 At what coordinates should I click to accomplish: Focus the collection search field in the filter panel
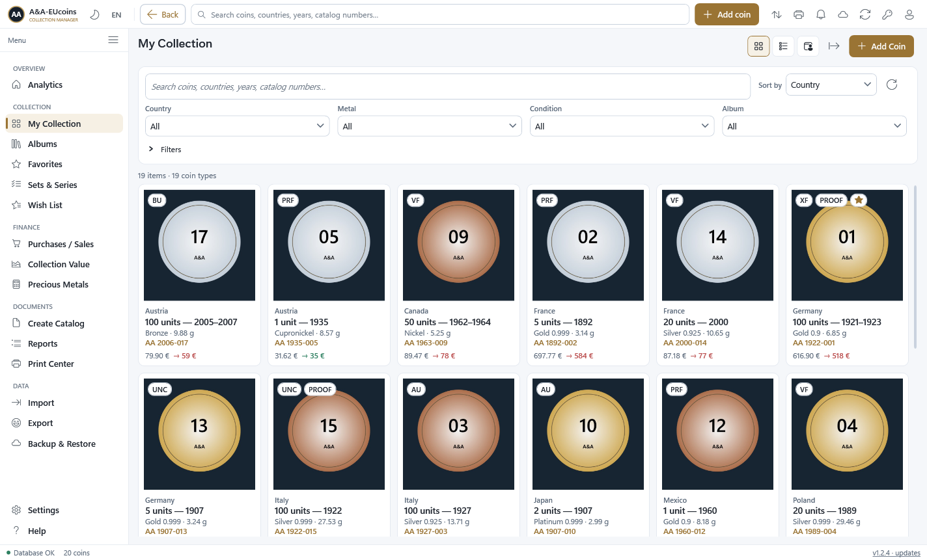click(448, 87)
